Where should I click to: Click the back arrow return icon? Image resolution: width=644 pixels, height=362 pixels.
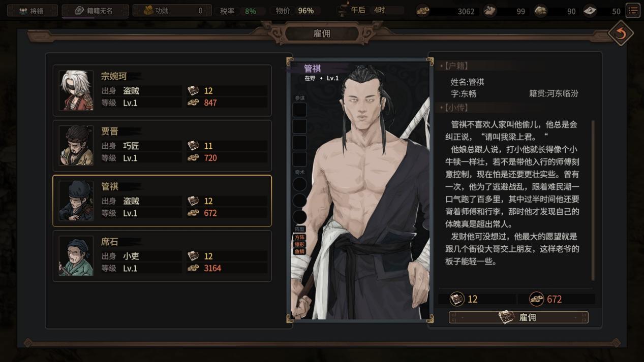[621, 34]
